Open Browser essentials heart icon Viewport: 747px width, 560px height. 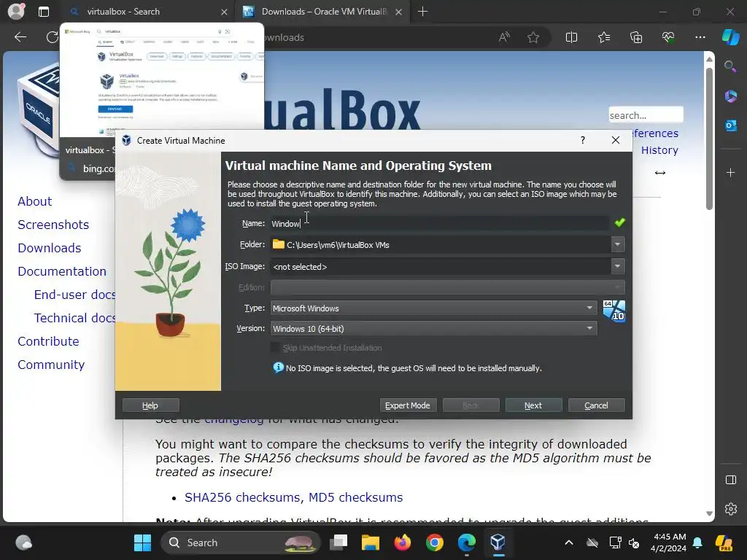click(668, 37)
